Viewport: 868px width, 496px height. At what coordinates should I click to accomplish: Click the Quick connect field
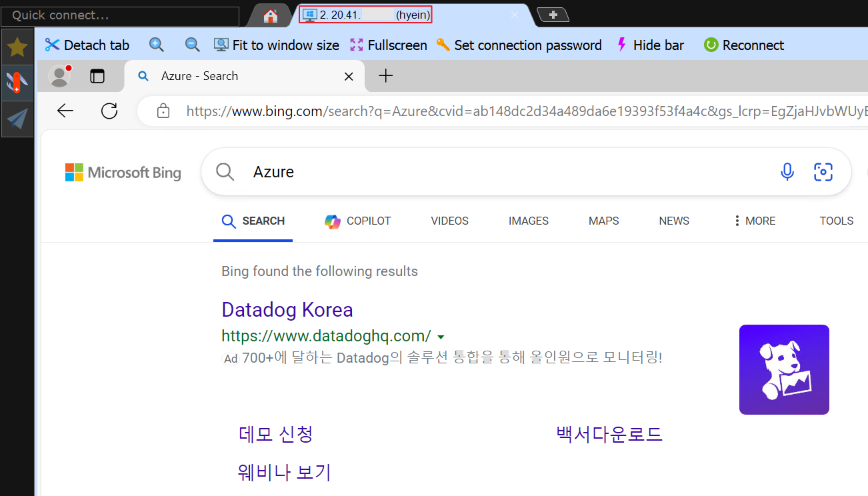click(120, 15)
